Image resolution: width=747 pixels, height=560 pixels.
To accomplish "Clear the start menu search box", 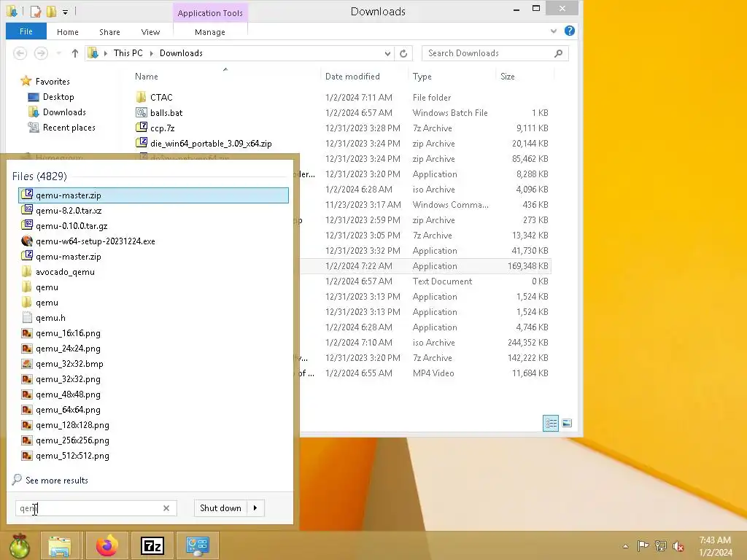I will (166, 508).
